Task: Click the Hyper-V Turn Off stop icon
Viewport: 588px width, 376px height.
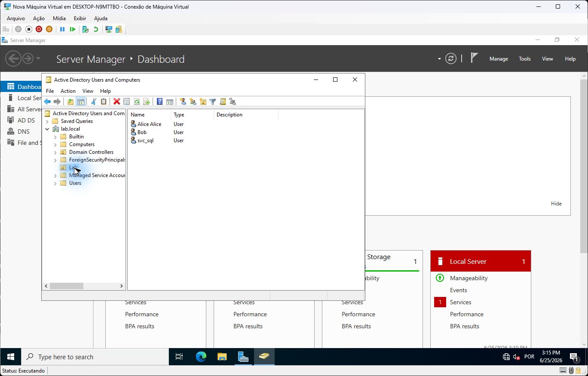Action: (x=28, y=29)
